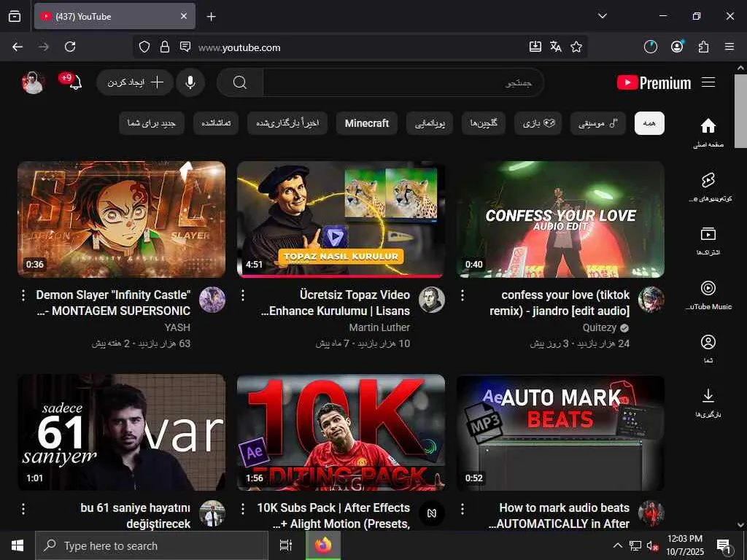
Task: Open account avatar menu in YouTube header
Action: [x=33, y=82]
